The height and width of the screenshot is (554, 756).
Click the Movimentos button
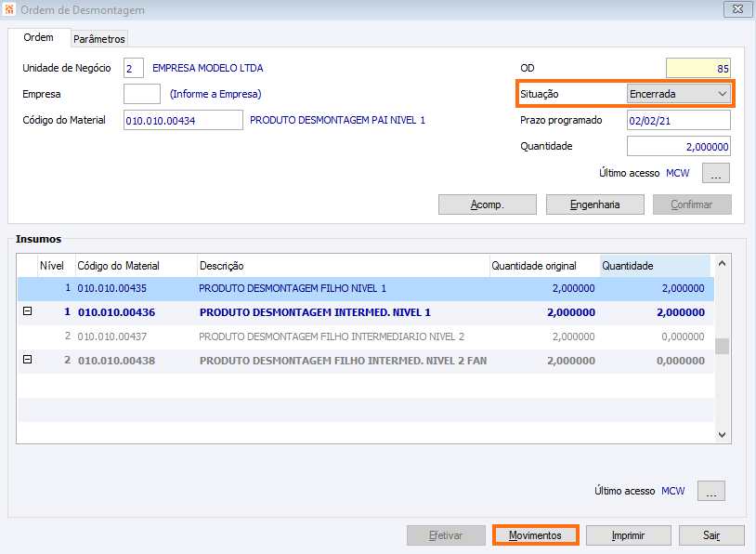(x=535, y=535)
